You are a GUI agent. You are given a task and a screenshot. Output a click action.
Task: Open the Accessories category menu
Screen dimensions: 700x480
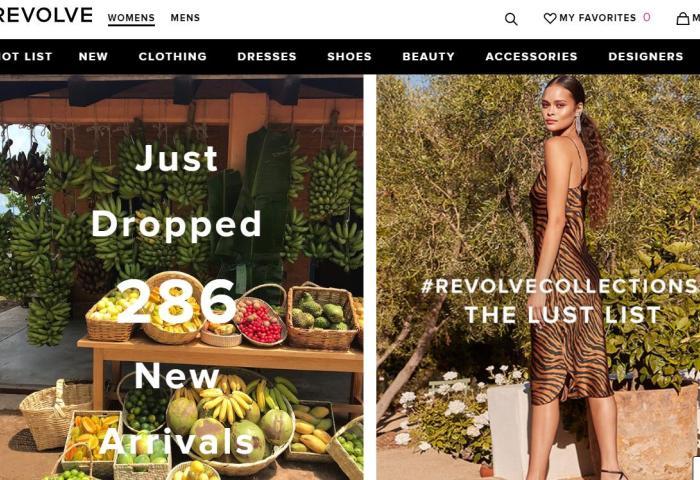click(531, 56)
